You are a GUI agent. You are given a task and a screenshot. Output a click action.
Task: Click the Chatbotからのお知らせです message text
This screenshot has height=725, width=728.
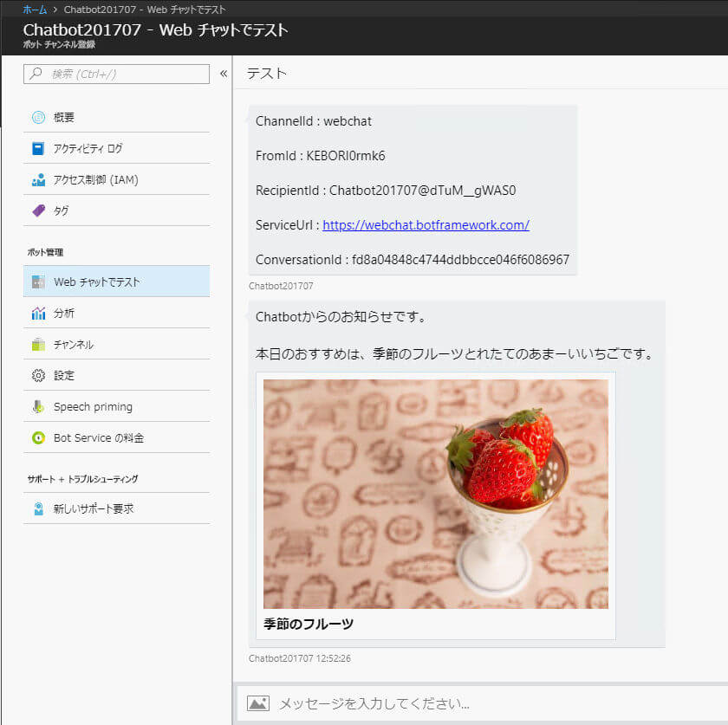(341, 316)
